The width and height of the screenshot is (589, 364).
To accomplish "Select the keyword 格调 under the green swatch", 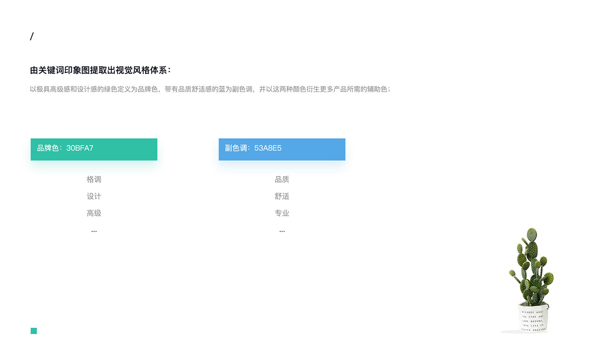I will pos(94,179).
